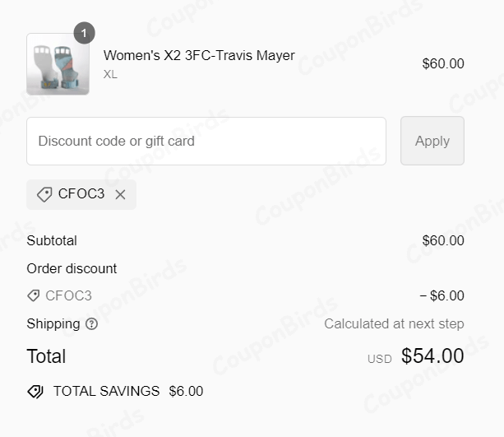Click the tag icon in the CFOC3 chip
Image resolution: width=504 pixels, height=437 pixels.
click(x=44, y=195)
